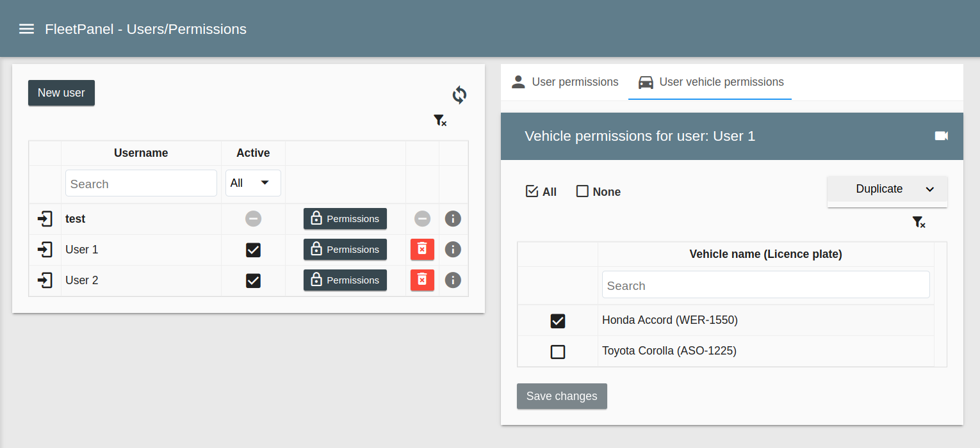The image size is (980, 448).
Task: Open the Active filter dropdown set to All
Action: click(253, 183)
